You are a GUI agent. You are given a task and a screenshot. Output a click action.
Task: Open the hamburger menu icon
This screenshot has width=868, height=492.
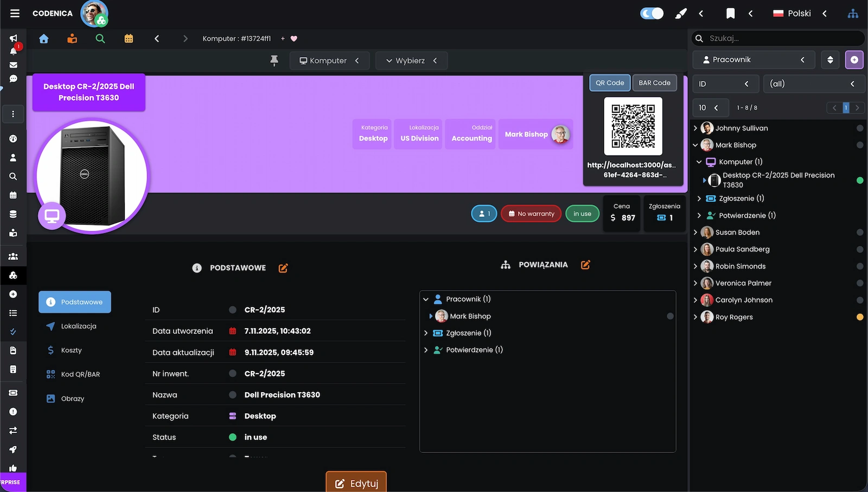click(15, 14)
